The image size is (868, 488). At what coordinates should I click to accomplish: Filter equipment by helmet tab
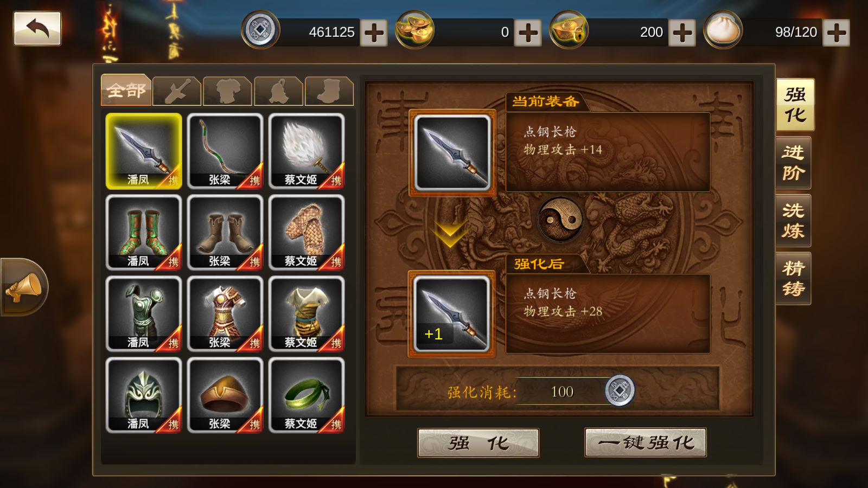[278, 91]
